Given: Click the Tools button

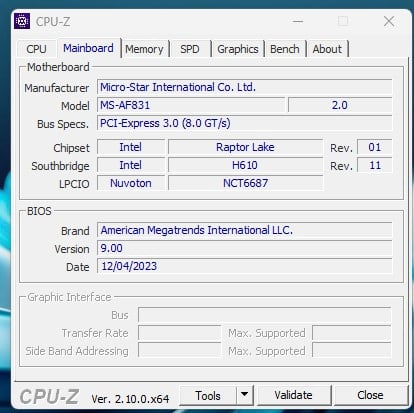Looking at the screenshot, I should click(x=208, y=396).
